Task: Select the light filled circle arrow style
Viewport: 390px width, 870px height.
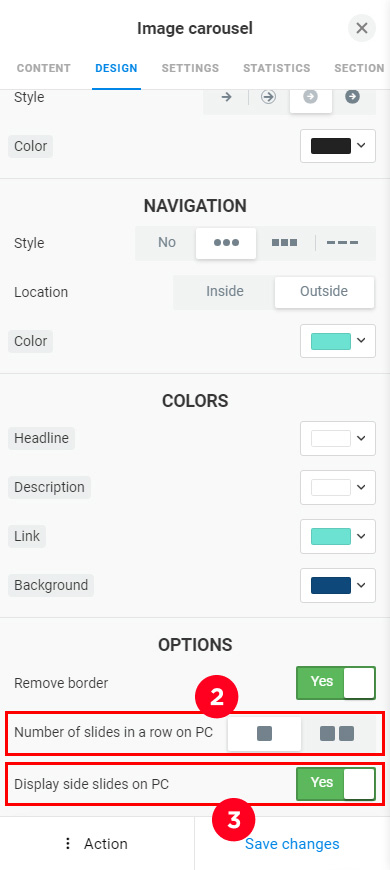Action: 311,97
